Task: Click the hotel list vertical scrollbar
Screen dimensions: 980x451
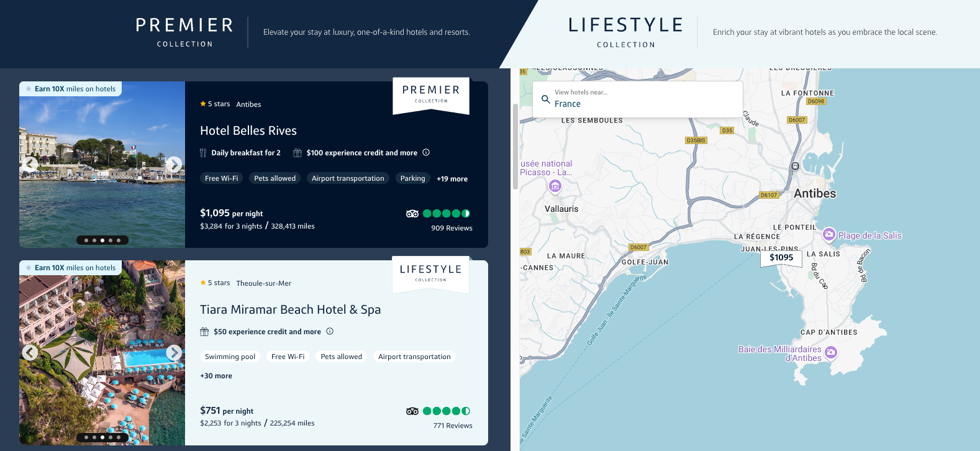Action: coord(515,147)
